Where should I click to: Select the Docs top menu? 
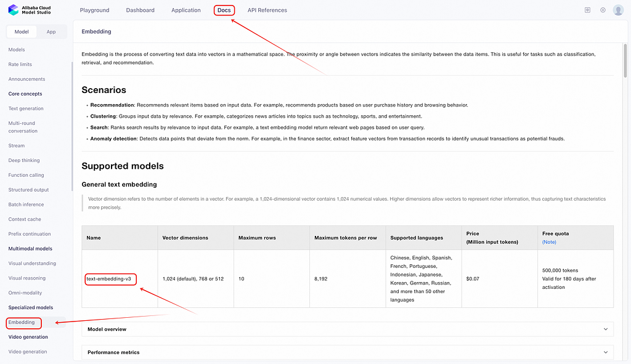click(x=224, y=10)
